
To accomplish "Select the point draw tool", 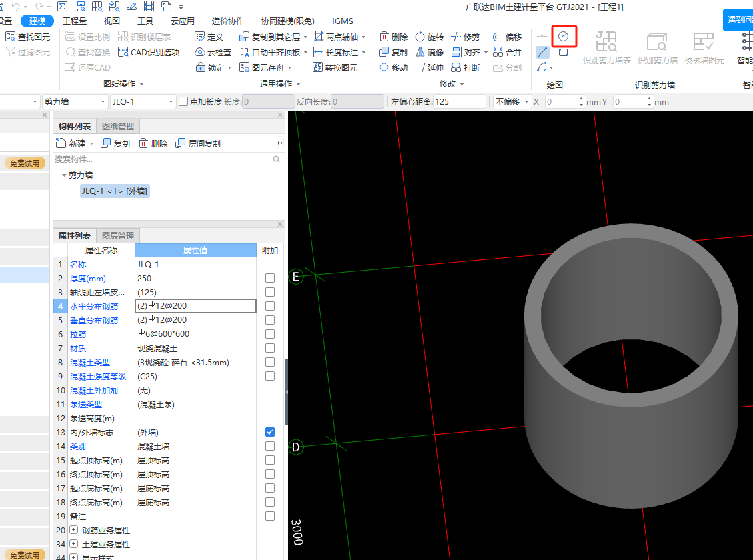I will [x=542, y=37].
